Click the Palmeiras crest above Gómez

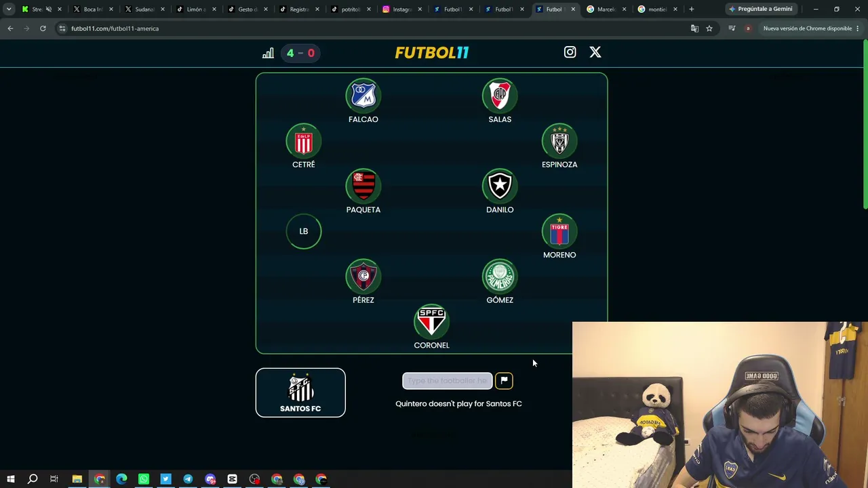[x=500, y=277]
